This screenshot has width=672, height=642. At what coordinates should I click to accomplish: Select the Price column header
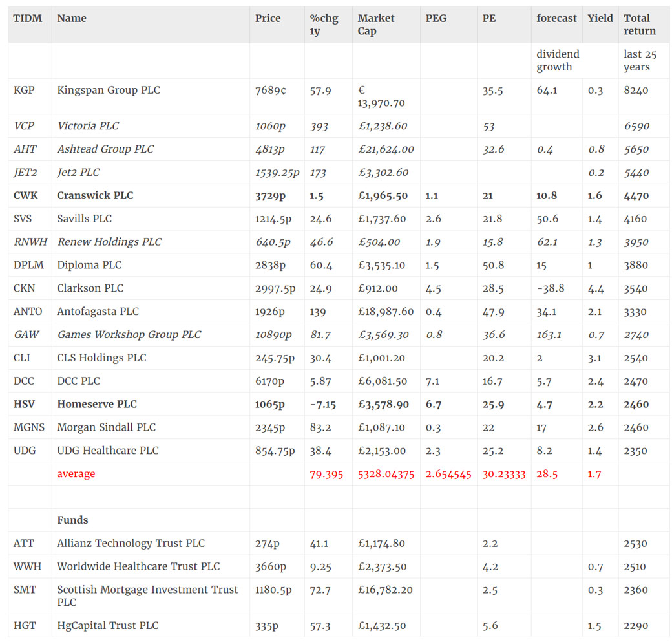(268, 18)
